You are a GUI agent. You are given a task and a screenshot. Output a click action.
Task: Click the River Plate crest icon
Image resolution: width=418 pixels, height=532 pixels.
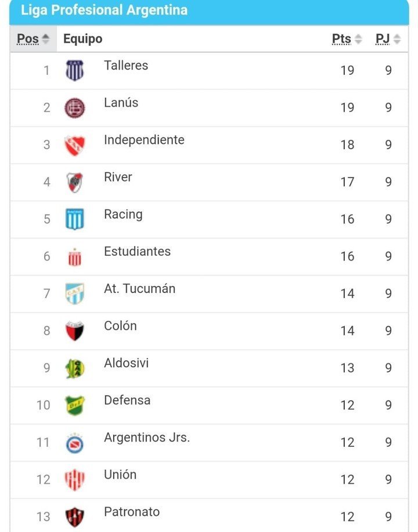click(x=74, y=182)
